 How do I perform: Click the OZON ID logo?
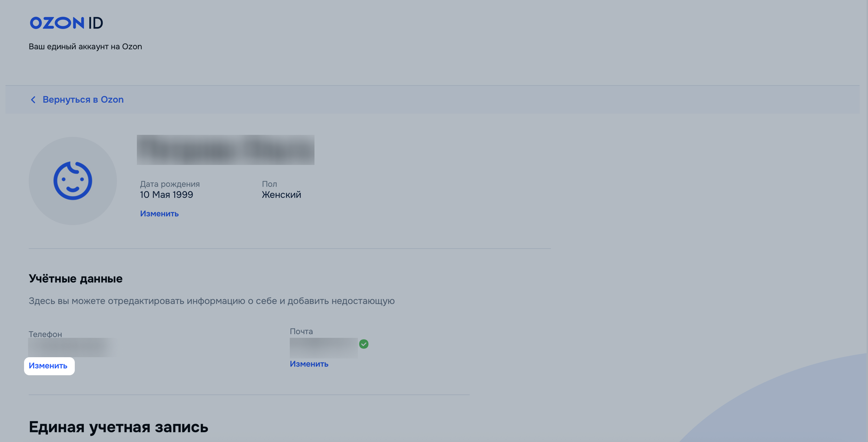click(66, 23)
